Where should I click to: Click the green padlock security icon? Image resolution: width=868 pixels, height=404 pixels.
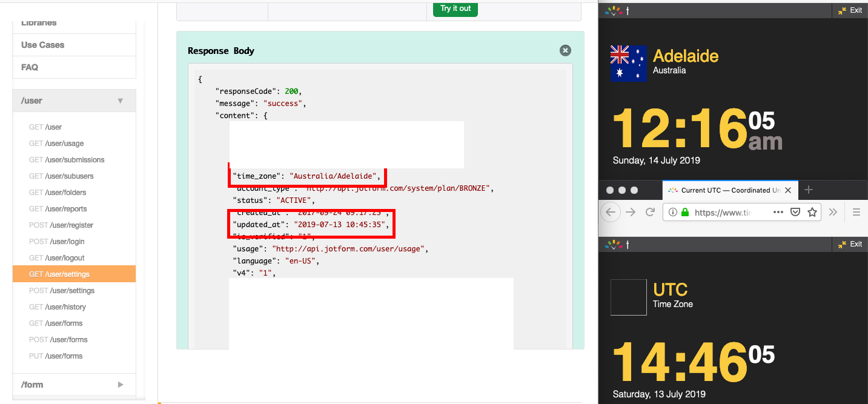pyautogui.click(x=685, y=213)
